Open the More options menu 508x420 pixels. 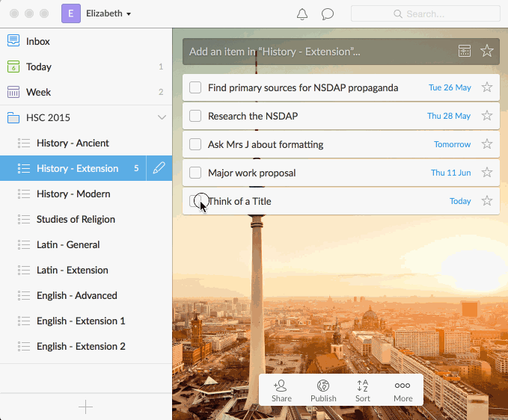coord(403,390)
